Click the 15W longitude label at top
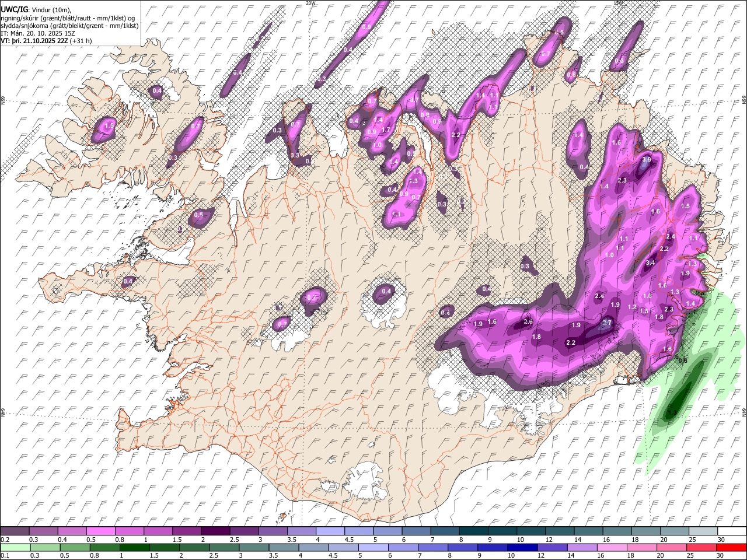747x560 pixels. click(x=619, y=3)
